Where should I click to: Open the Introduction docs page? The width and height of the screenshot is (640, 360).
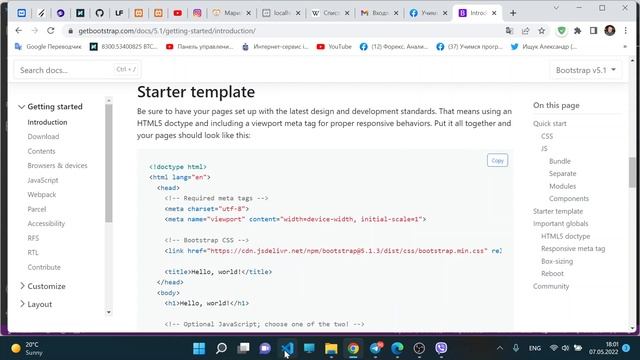pyautogui.click(x=47, y=122)
